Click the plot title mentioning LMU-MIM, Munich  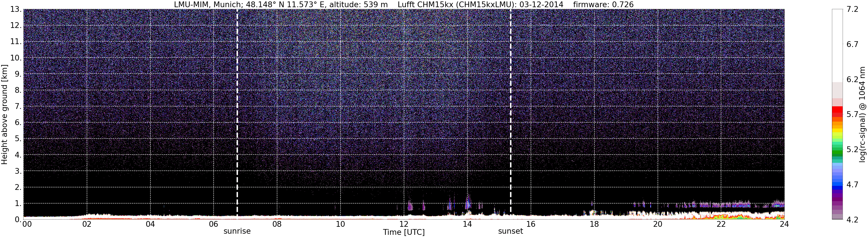point(404,4)
